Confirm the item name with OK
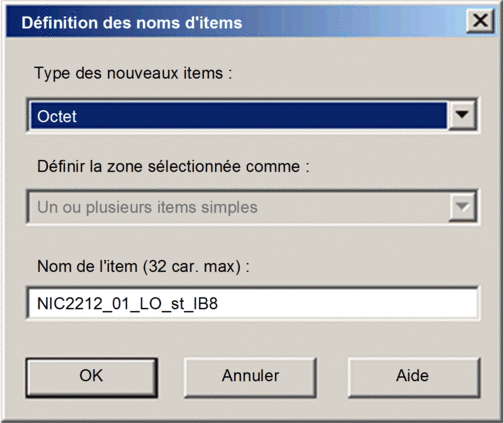 92,377
